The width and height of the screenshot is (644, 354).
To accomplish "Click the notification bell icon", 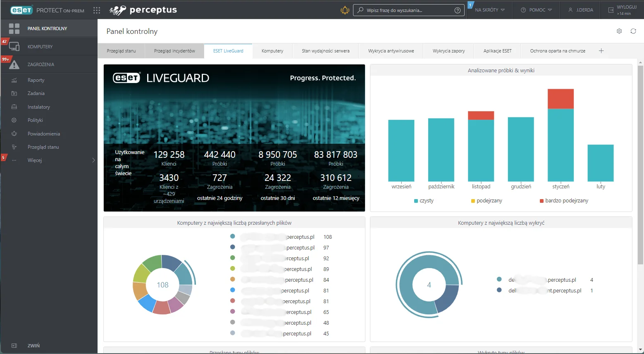I will (345, 10).
